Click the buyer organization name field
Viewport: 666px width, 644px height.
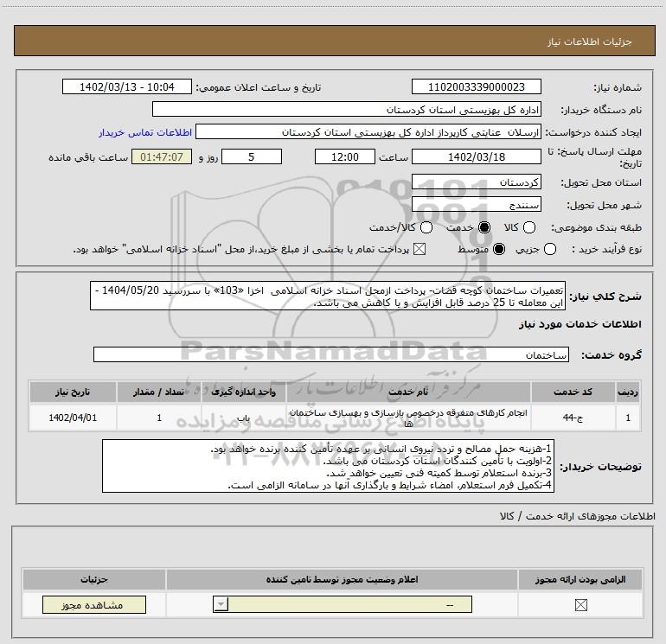click(x=347, y=109)
